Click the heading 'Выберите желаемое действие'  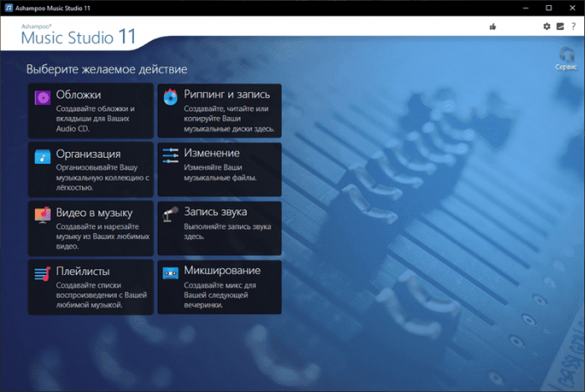point(107,69)
